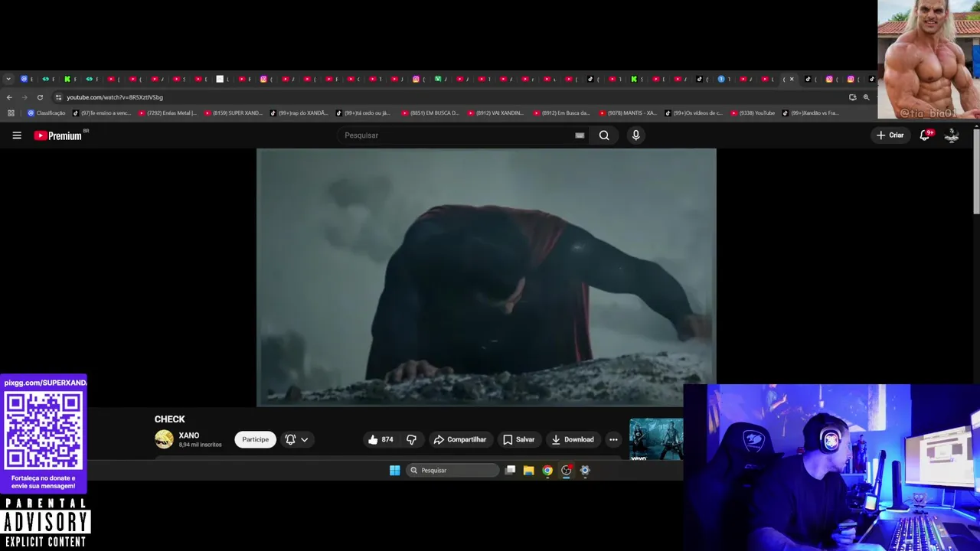
Task: Reload the page with refresh icon
Action: 40,97
